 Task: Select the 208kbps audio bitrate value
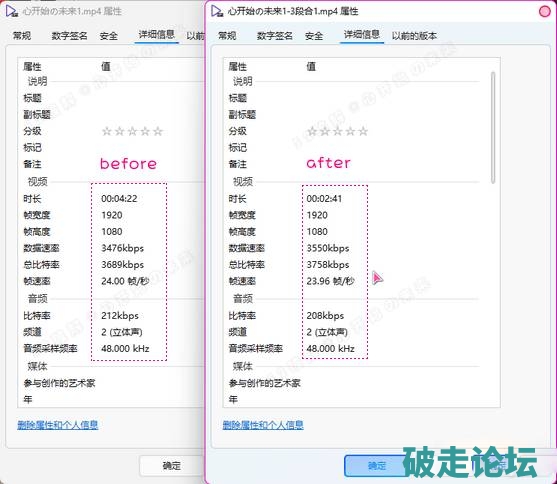(325, 316)
